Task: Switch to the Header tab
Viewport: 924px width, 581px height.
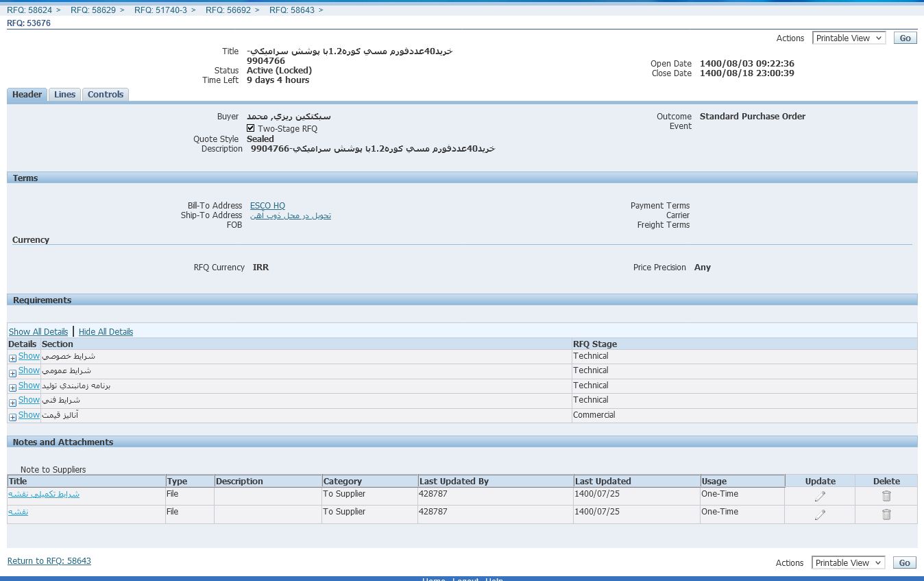Action: click(x=27, y=95)
